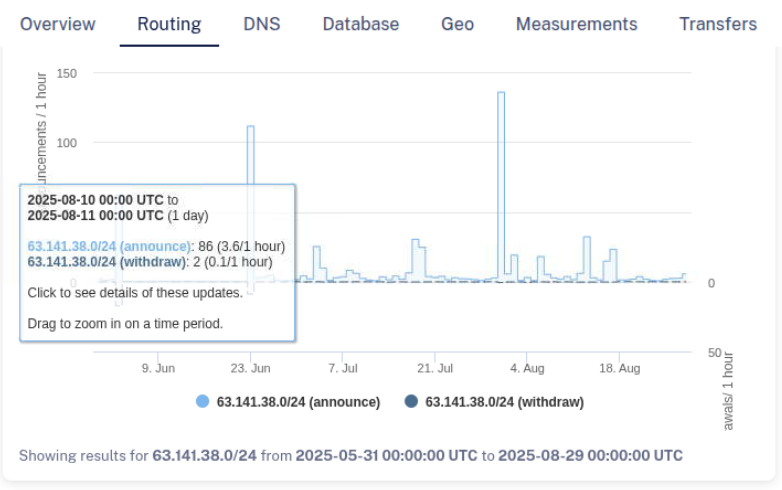The width and height of the screenshot is (782, 490).
Task: Select the Routing tab
Action: pos(169,24)
